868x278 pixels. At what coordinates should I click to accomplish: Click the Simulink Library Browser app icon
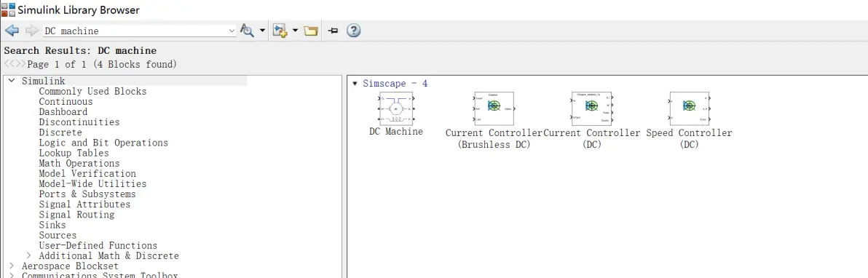[8, 10]
